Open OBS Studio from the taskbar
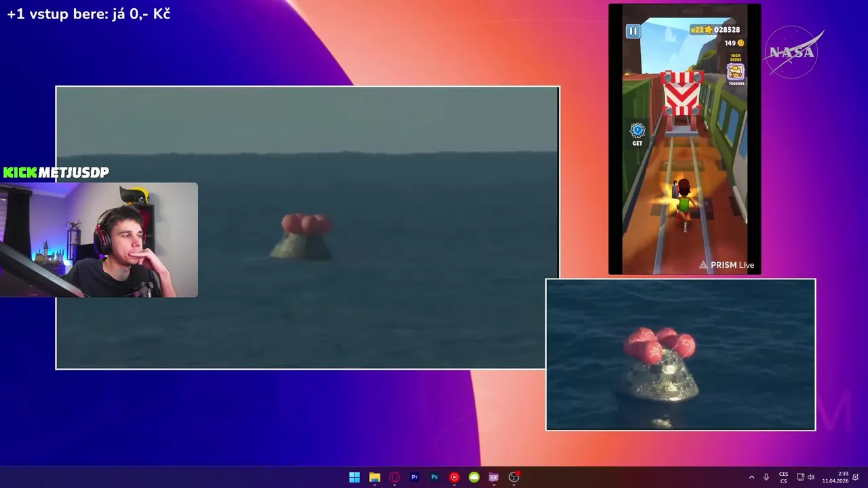The height and width of the screenshot is (488, 868). (x=514, y=477)
